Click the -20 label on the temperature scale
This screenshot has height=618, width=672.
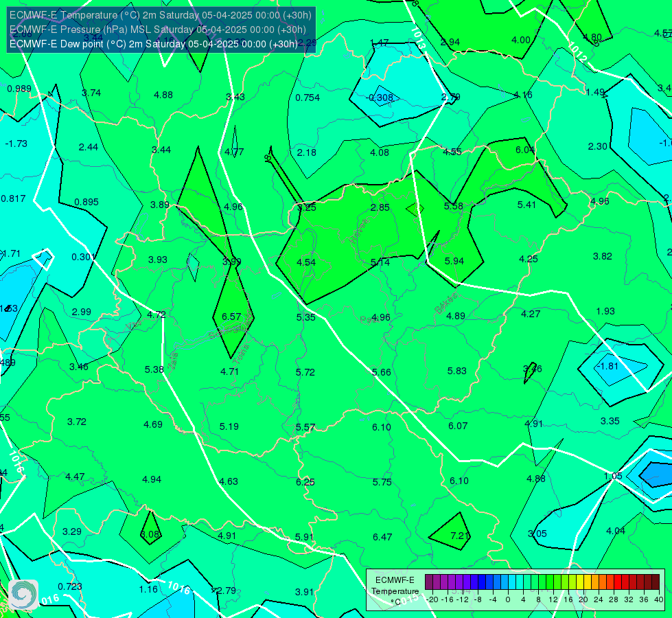click(x=432, y=599)
